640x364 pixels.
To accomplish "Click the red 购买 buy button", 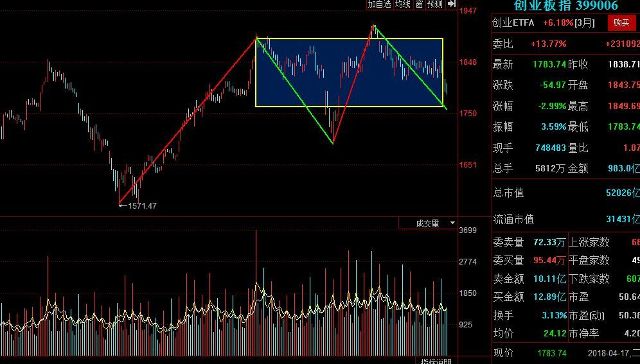I will pos(621,22).
